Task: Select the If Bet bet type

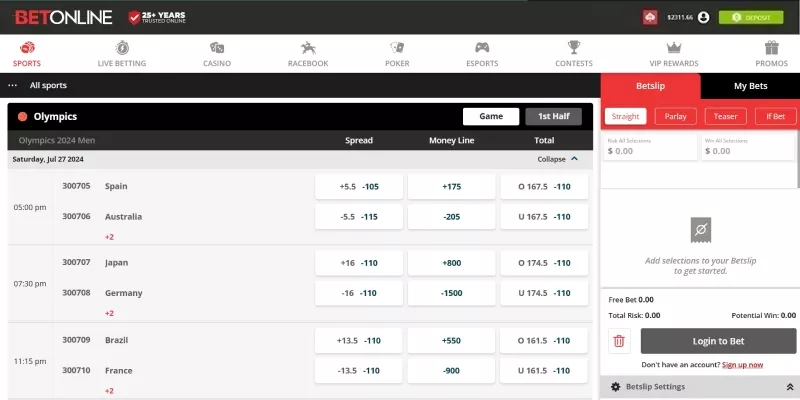Action: point(776,116)
